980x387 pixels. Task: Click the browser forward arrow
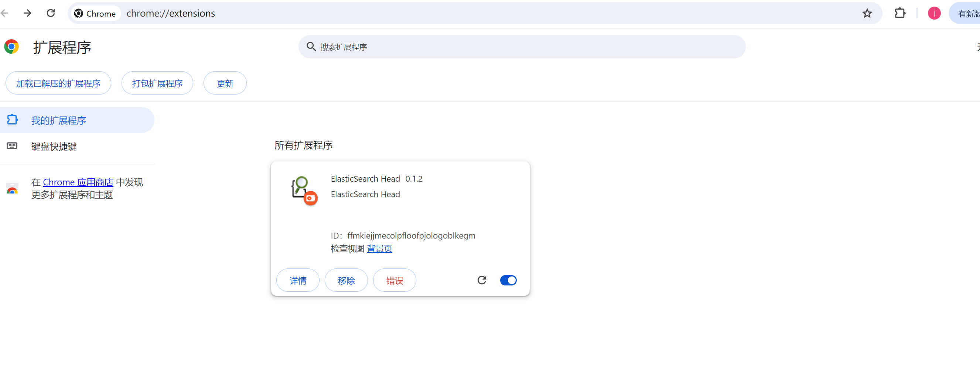27,13
